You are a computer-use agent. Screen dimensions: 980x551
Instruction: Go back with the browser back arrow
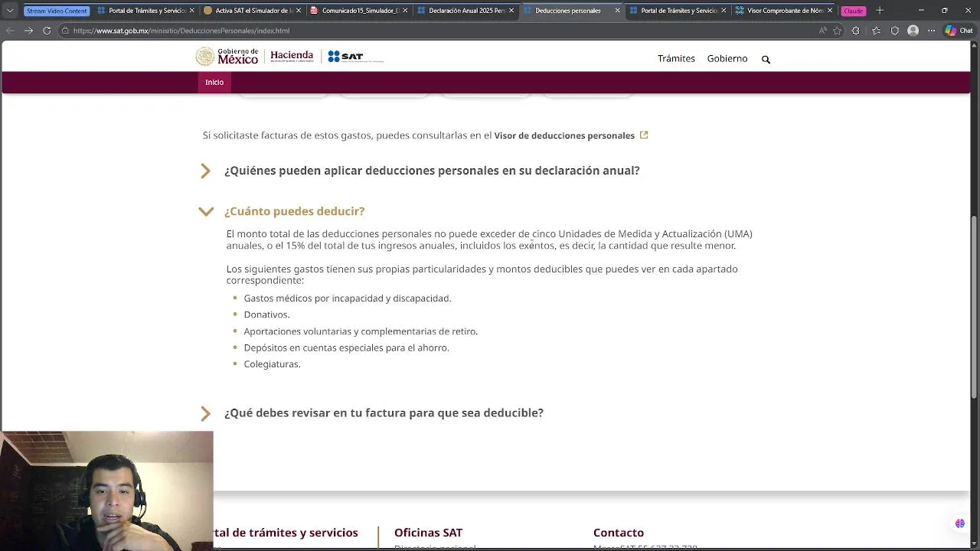(x=10, y=31)
